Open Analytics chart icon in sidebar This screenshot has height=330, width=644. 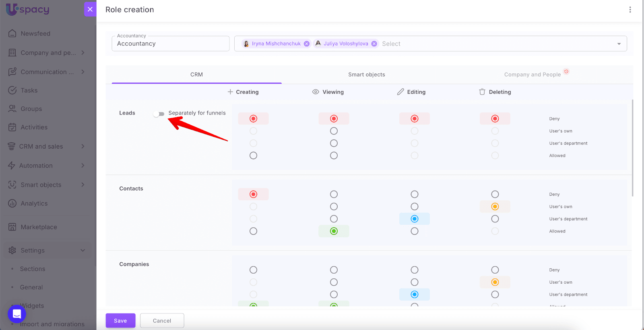point(12,203)
